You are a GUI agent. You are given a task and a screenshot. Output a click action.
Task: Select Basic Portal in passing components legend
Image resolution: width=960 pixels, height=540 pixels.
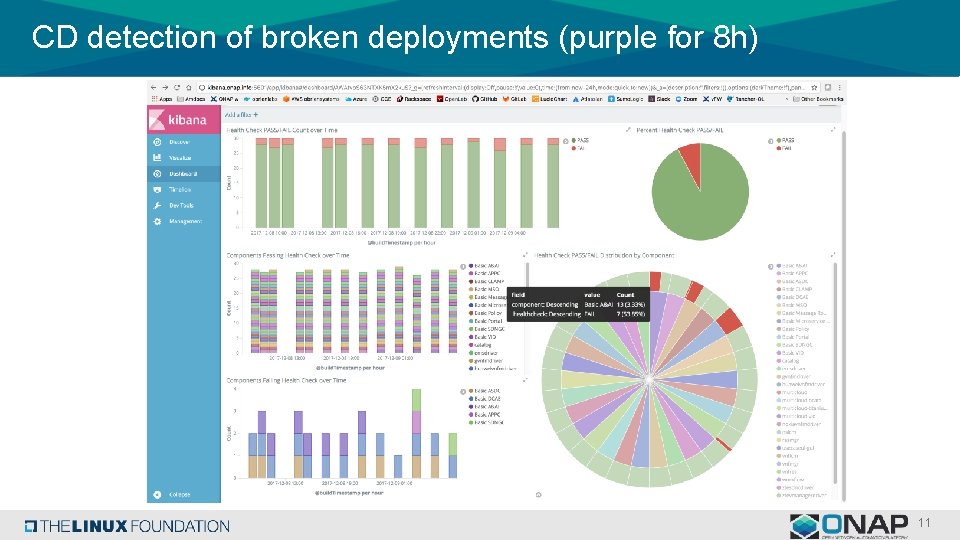pos(486,321)
